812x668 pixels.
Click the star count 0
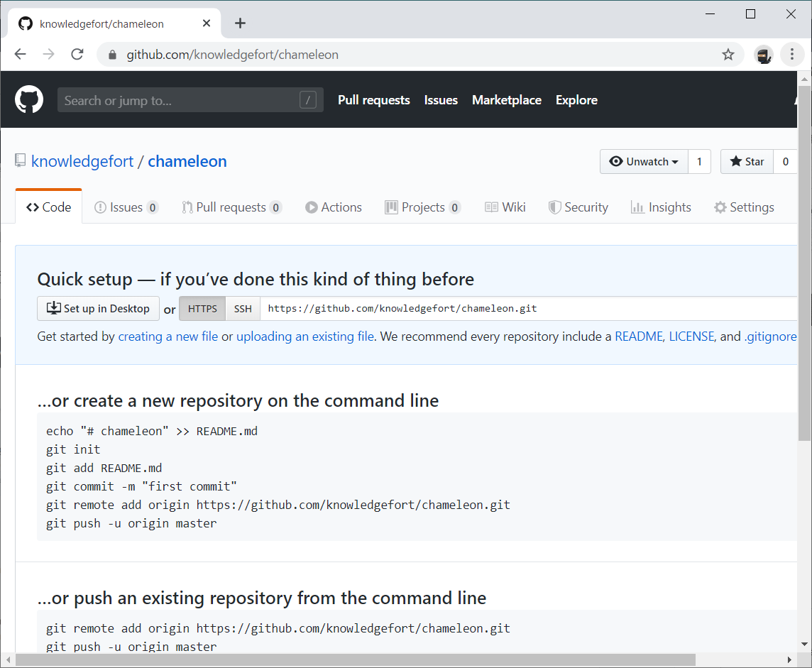[x=785, y=162]
